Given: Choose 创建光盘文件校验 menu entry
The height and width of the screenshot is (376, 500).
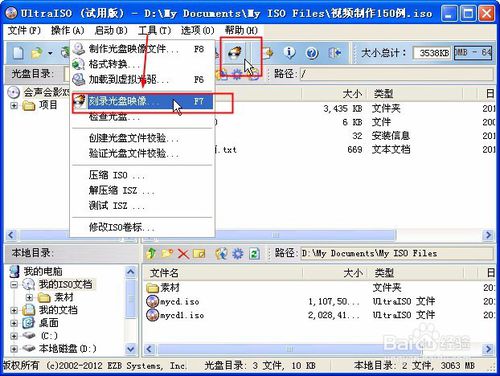Looking at the screenshot, I should (143, 138).
